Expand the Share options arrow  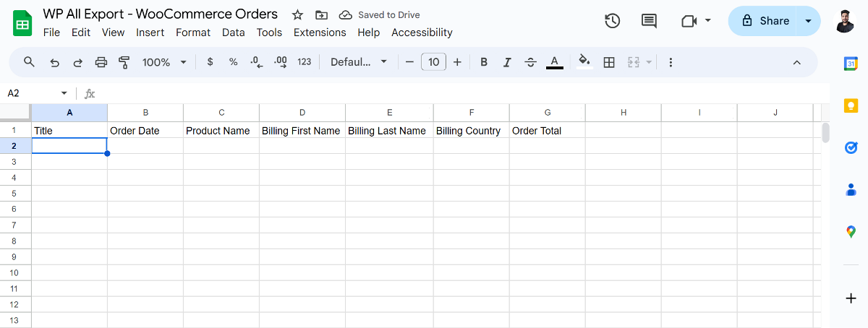click(808, 21)
